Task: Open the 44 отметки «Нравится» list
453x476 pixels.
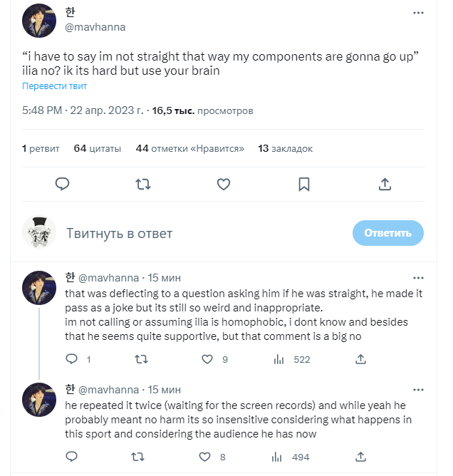Action: (x=189, y=148)
